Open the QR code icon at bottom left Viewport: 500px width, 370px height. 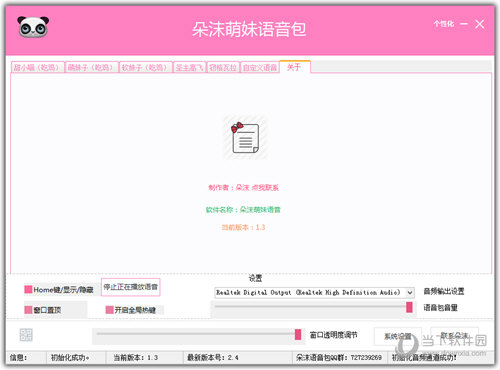pyautogui.click(x=26, y=335)
